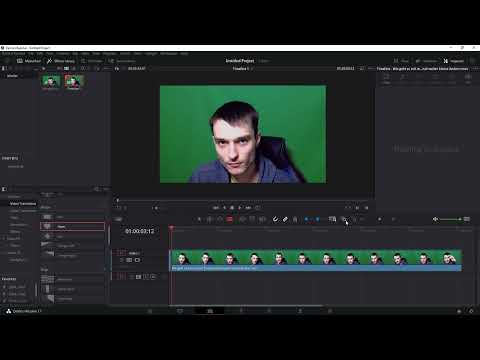Screen dimensions: 480x360
Task: Open the audio meters icon at toolbar right
Action: pyautogui.click(x=467, y=219)
